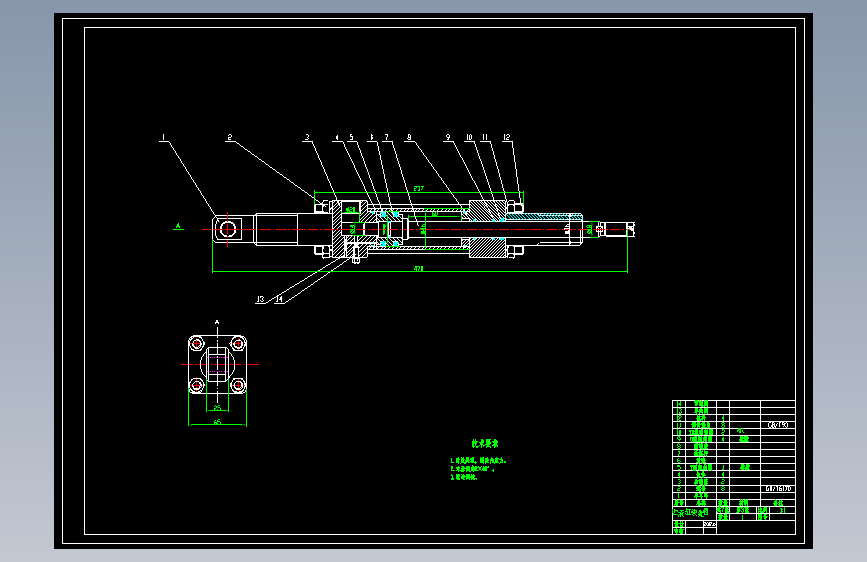Click the bottom-right bolt in the end view
Viewport: 867px width, 562px height.
pyautogui.click(x=238, y=385)
